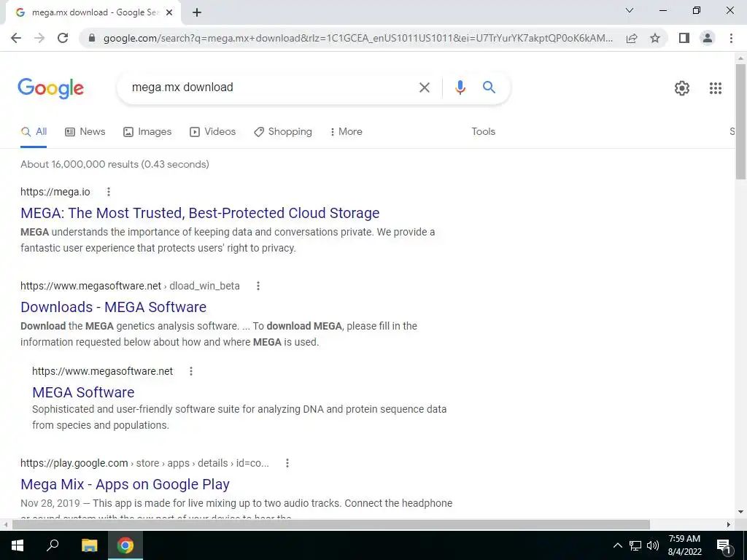Screen dimensions: 747x560
Task: Bookmark this page with the star icon
Action: point(655,38)
